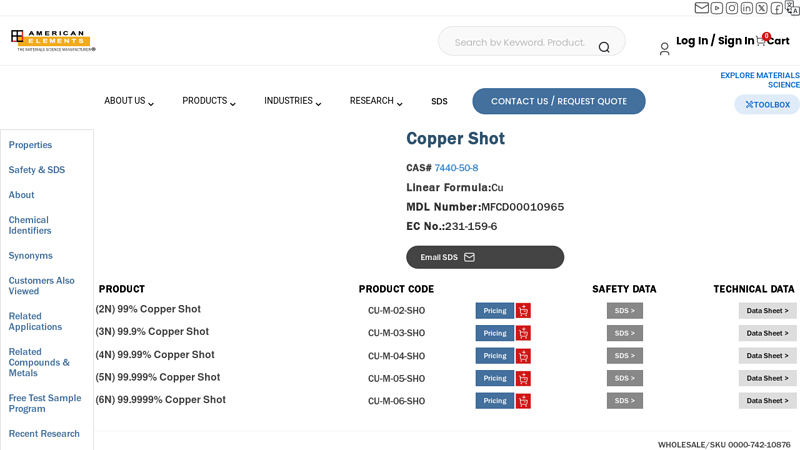Go to Synonyms sidebar section
This screenshot has height=450, width=800.
coord(31,256)
